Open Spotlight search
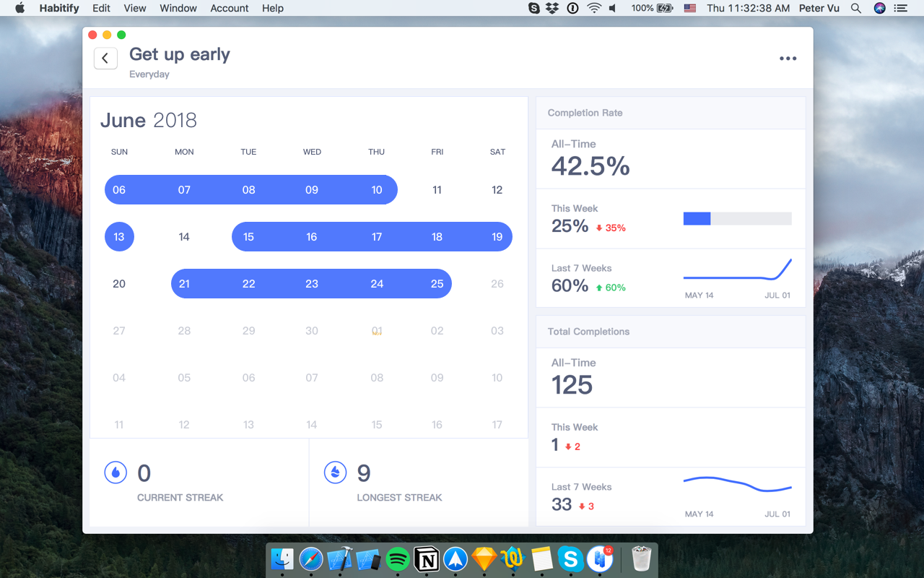Image resolution: width=924 pixels, height=578 pixels. (855, 8)
